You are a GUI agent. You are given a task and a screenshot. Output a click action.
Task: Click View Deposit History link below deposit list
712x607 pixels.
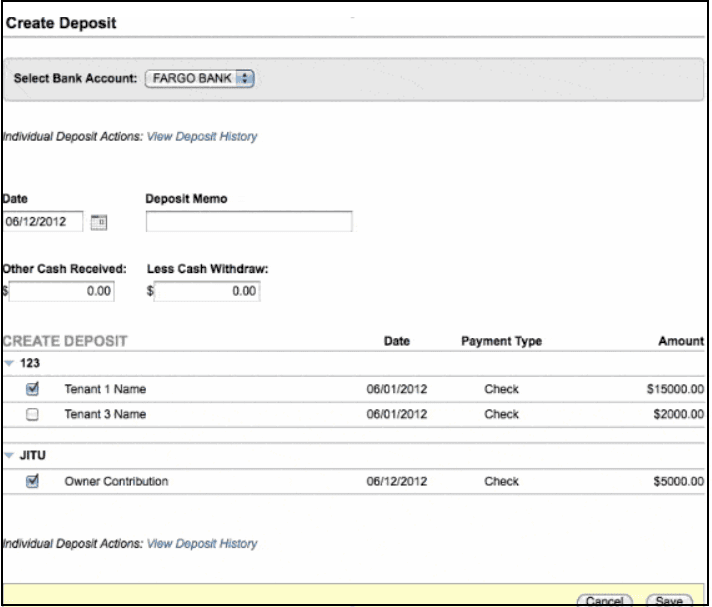click(202, 544)
